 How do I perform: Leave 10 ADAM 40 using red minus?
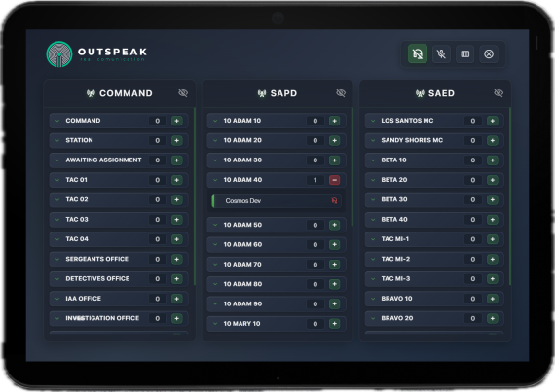tap(335, 180)
